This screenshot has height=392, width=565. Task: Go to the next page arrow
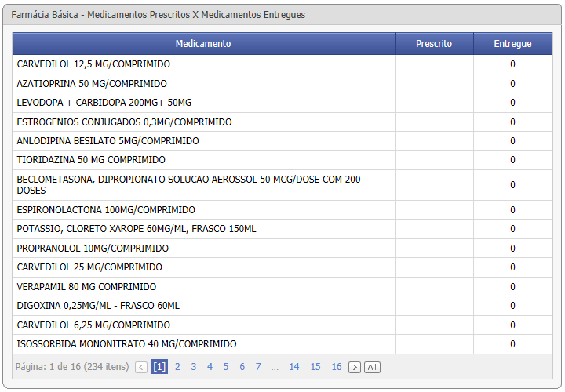click(x=355, y=367)
